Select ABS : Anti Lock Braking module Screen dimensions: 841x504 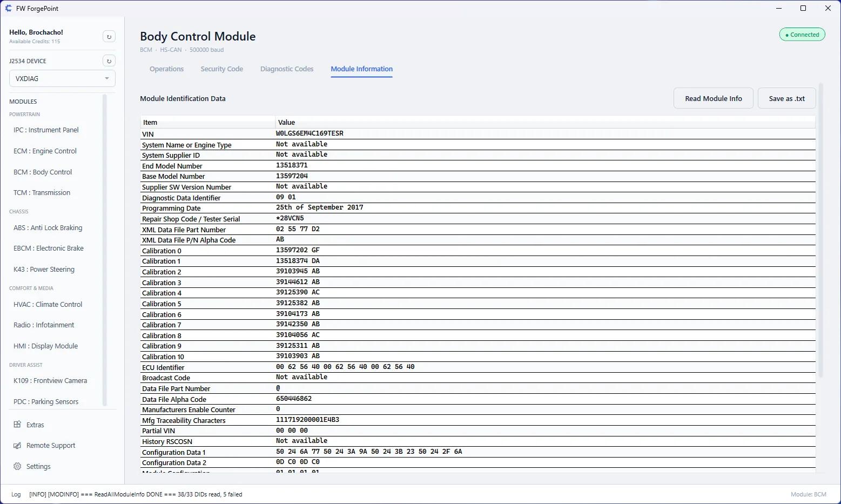pyautogui.click(x=48, y=228)
